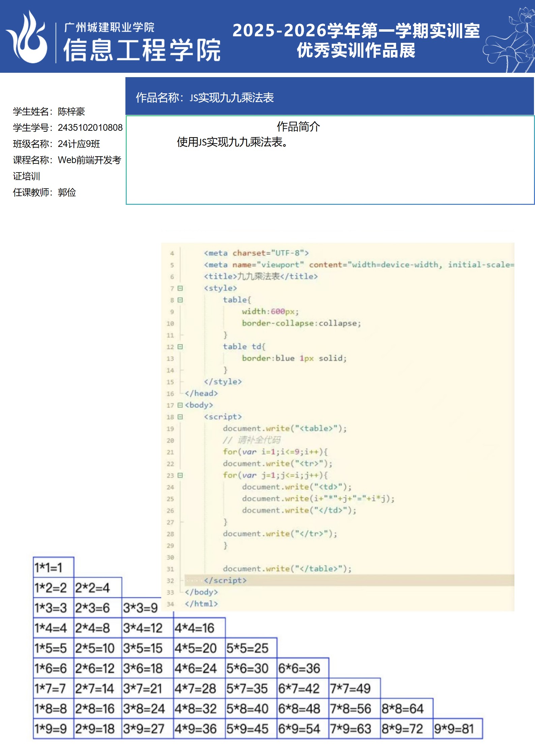This screenshot has width=535, height=756.
Task: Click the student ID 2435102010808
Action: 90,128
